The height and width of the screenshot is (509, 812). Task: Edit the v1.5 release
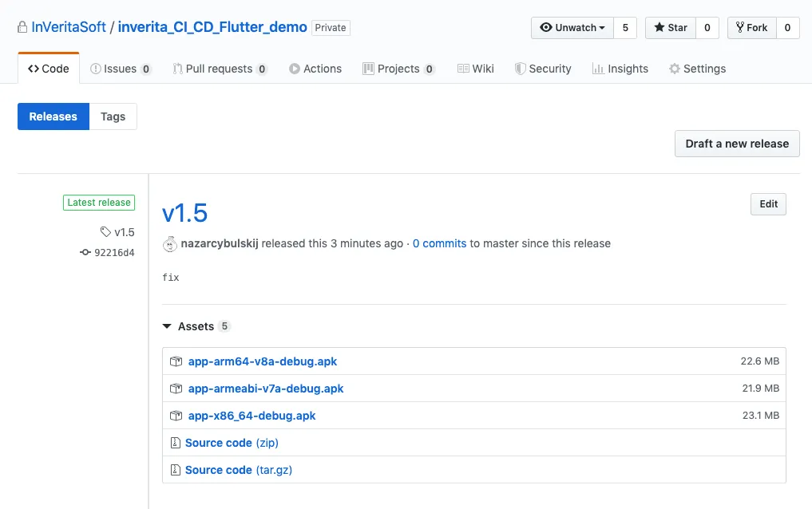pos(769,203)
